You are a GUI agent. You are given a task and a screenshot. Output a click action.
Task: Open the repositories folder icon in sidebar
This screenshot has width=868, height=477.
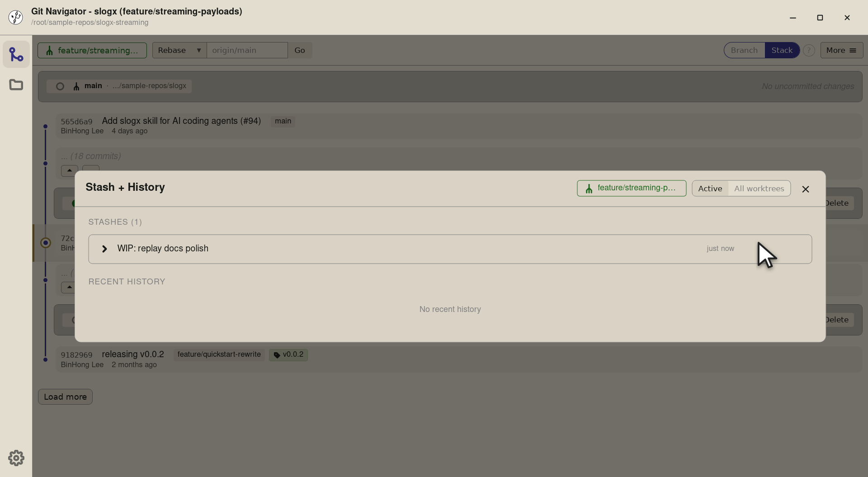(x=16, y=85)
